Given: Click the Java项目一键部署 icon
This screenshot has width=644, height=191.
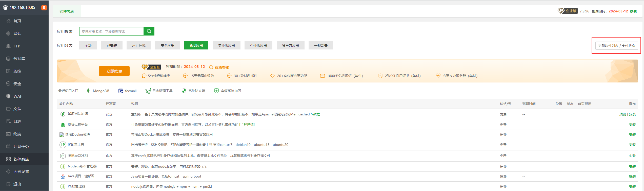Looking at the screenshot, I should [x=63, y=176].
